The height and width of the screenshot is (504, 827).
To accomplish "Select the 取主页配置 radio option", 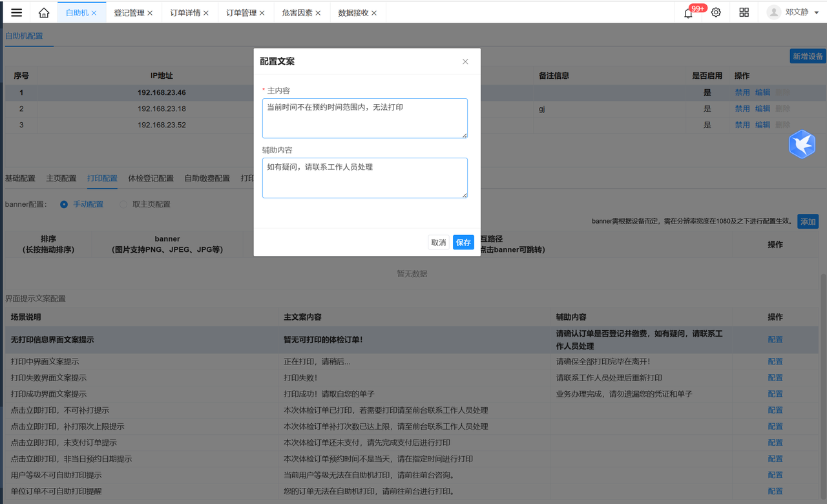I will (x=124, y=204).
